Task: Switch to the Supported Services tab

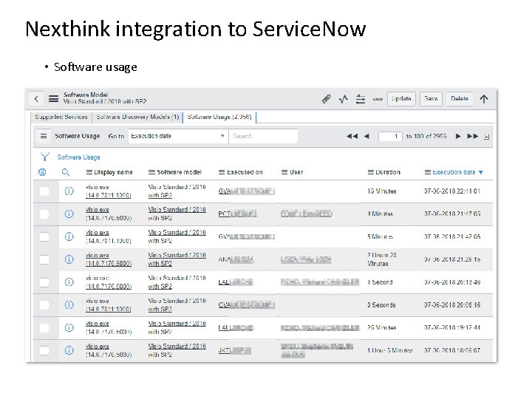Action: 61,117
